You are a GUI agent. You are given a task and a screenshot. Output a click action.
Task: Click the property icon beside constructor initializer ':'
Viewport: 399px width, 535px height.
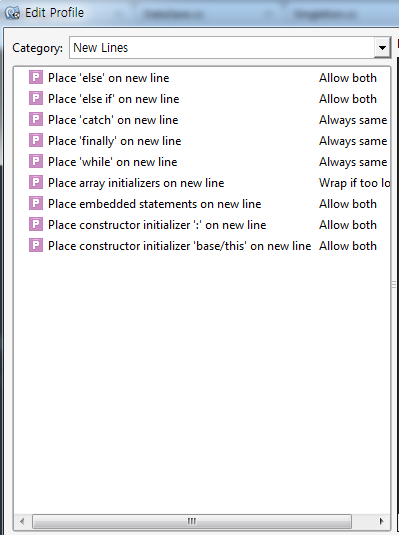point(36,224)
